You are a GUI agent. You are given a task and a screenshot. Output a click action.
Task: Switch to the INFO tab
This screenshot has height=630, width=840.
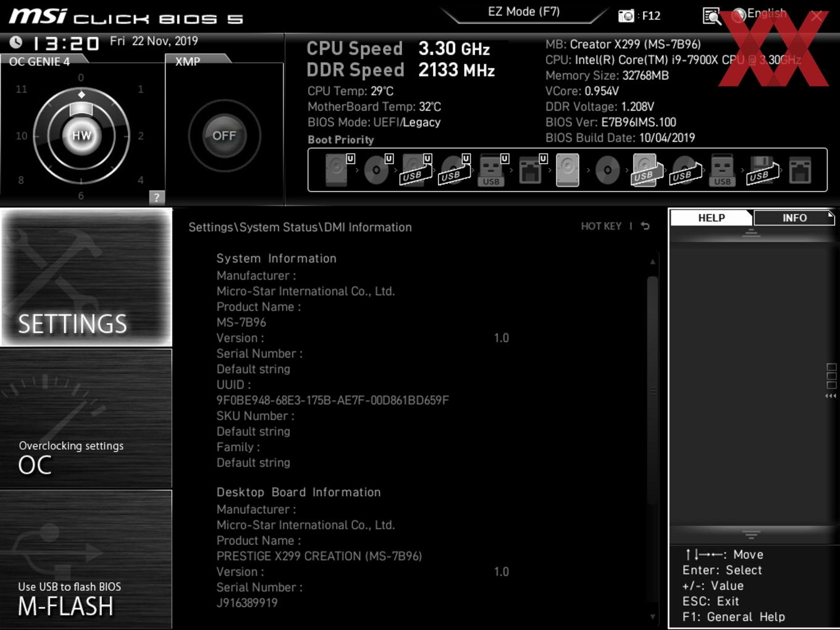tap(794, 218)
